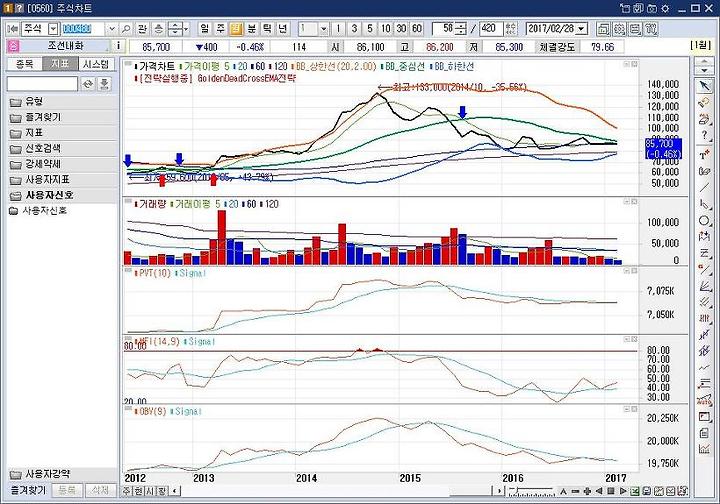Click the minus zoom-out icon at bottom
Image resolution: width=720 pixels, height=504 pixels.
coord(575,491)
